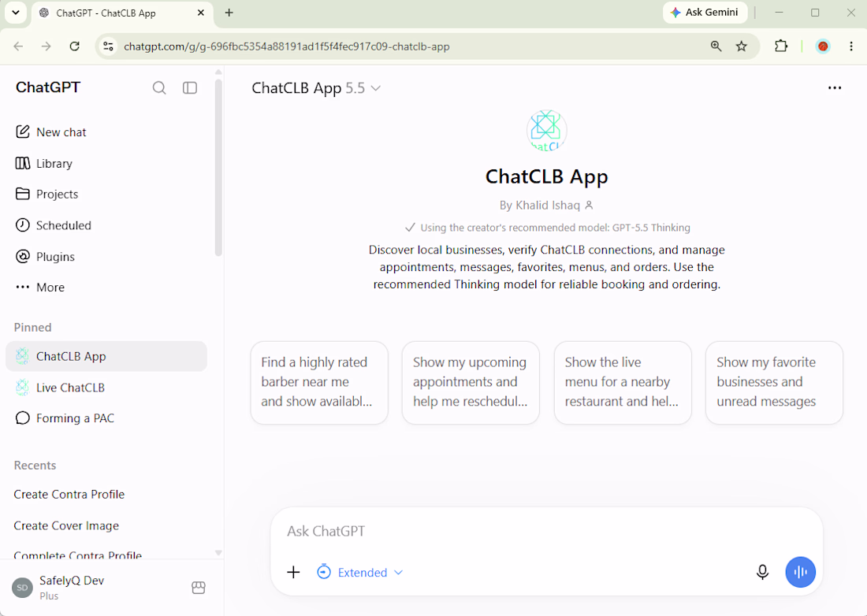Choose the live menu restaurant suggestion card
The width and height of the screenshot is (867, 616).
[623, 382]
